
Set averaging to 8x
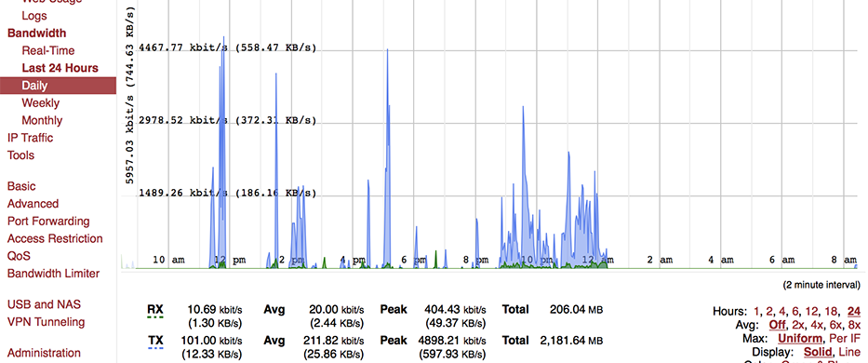pos(855,325)
